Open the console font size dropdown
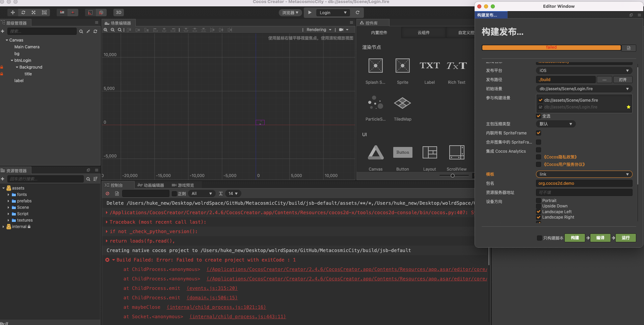This screenshot has height=325, width=644. (233, 194)
